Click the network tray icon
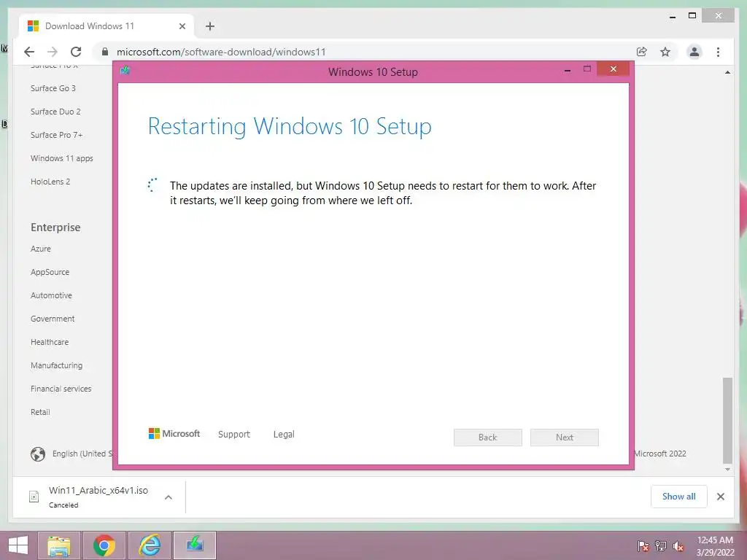 pos(661,545)
